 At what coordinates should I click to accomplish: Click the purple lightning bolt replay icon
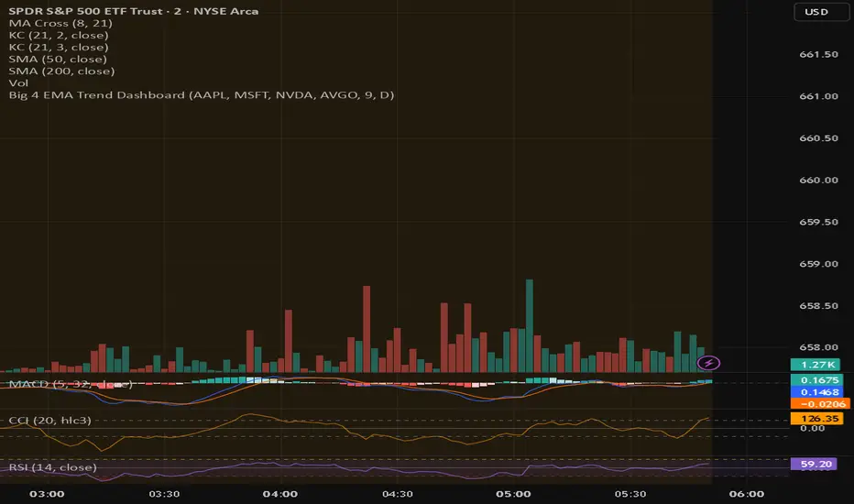pos(708,363)
